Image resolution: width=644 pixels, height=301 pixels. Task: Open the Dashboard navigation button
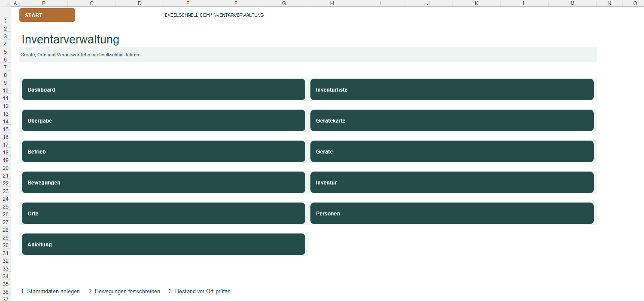pos(164,89)
